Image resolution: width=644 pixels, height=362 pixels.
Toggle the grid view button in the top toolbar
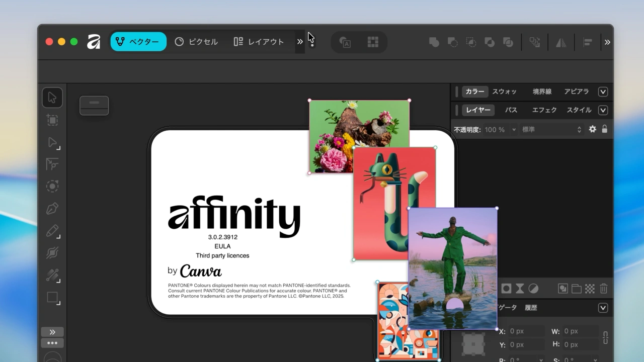pos(373,42)
